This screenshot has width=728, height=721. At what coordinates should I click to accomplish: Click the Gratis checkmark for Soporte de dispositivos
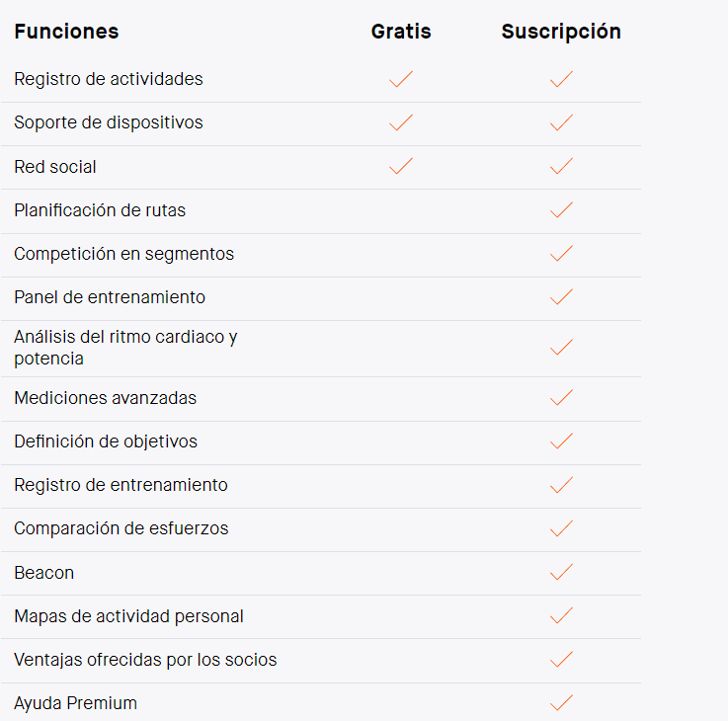tap(401, 122)
